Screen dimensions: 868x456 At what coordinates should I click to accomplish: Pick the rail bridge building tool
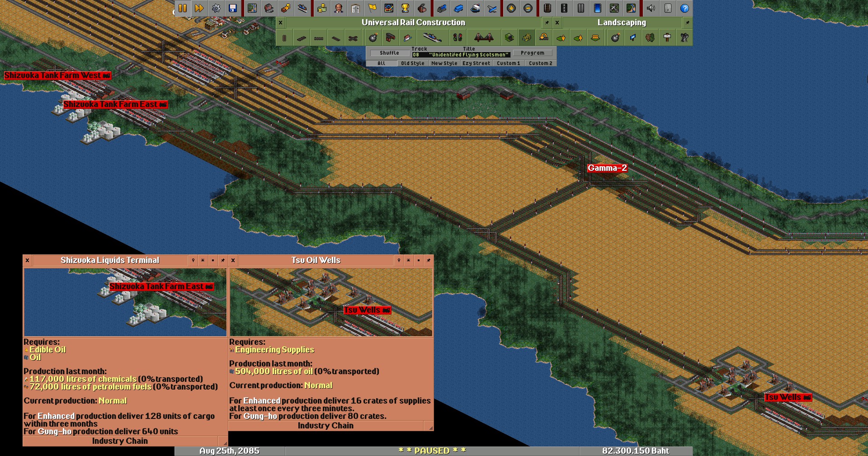(x=484, y=38)
